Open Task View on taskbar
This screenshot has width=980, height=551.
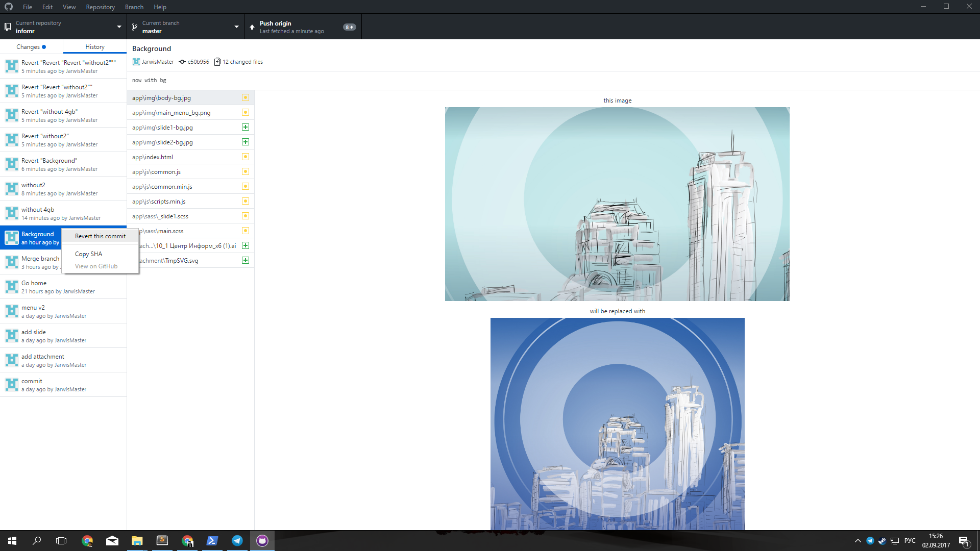pos(61,541)
